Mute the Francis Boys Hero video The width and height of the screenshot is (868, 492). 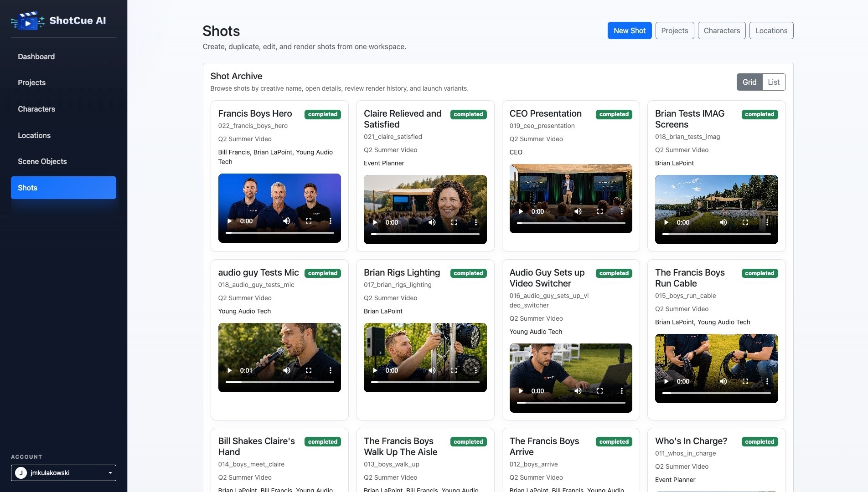286,221
